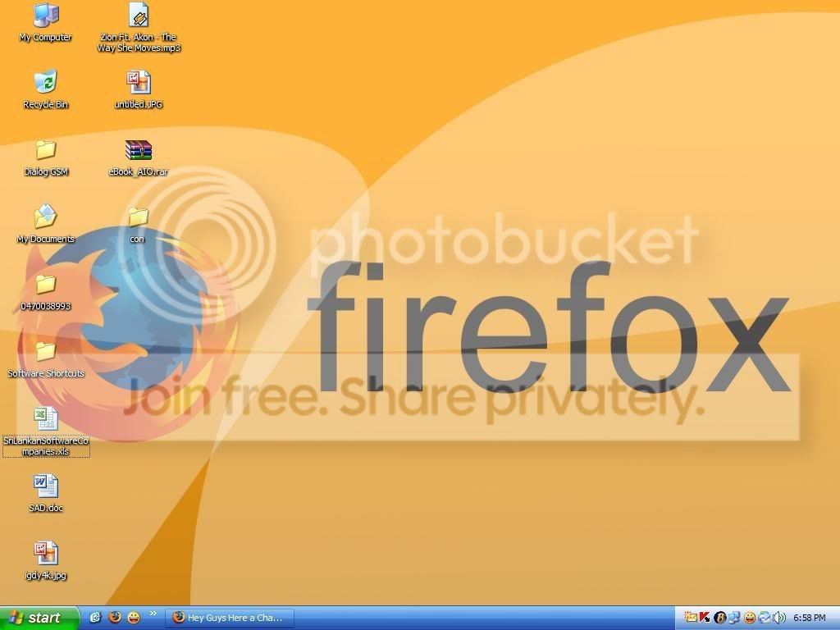Click the new mail envelope tray icon
840x630 pixels.
[691, 618]
